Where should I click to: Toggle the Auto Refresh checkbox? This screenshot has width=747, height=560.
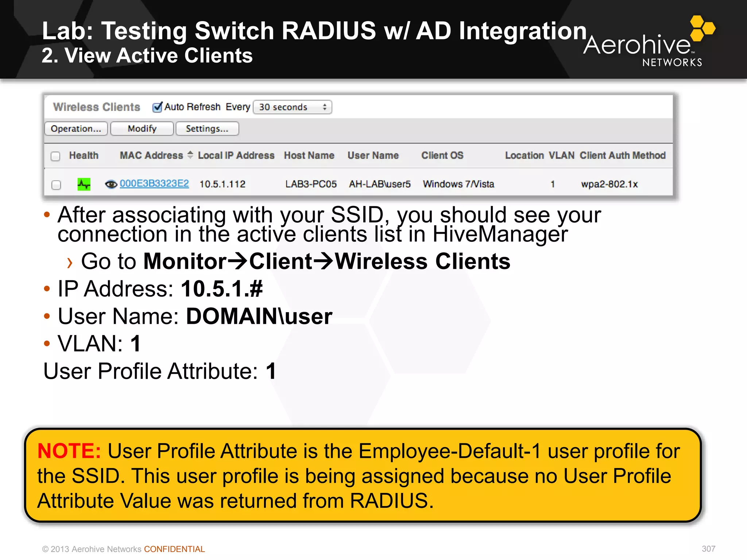157,107
